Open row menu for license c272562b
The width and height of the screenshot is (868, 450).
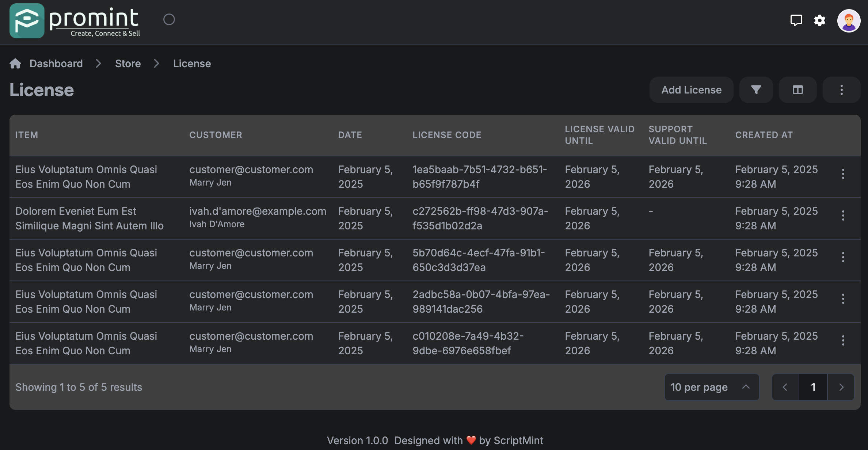pos(843,216)
